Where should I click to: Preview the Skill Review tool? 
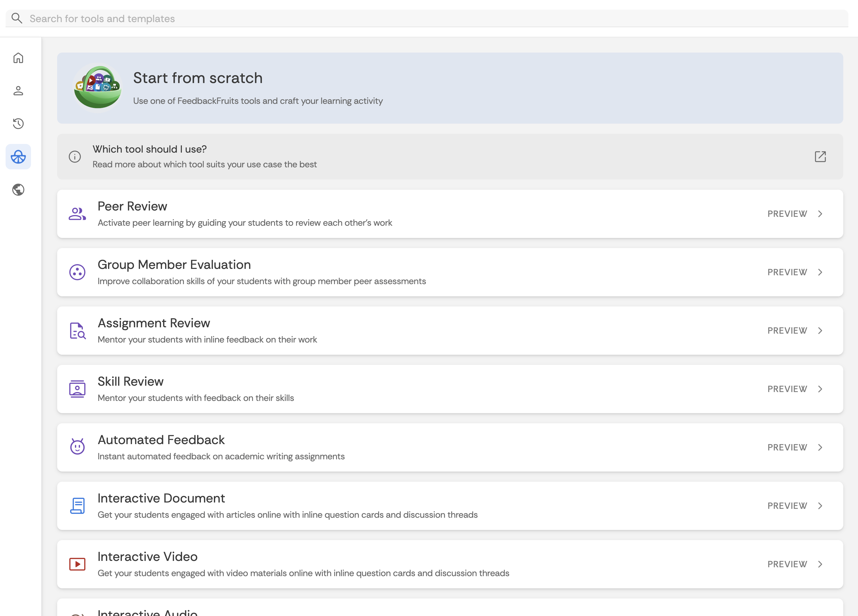tap(787, 389)
